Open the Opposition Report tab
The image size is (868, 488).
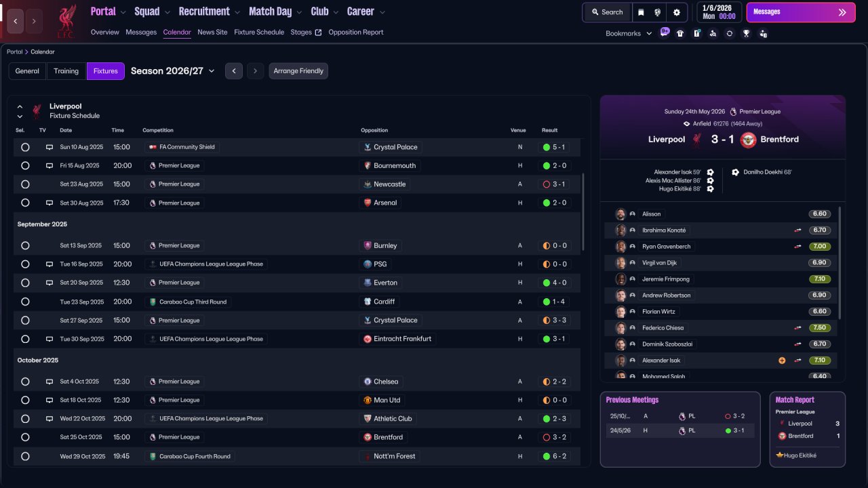click(356, 33)
